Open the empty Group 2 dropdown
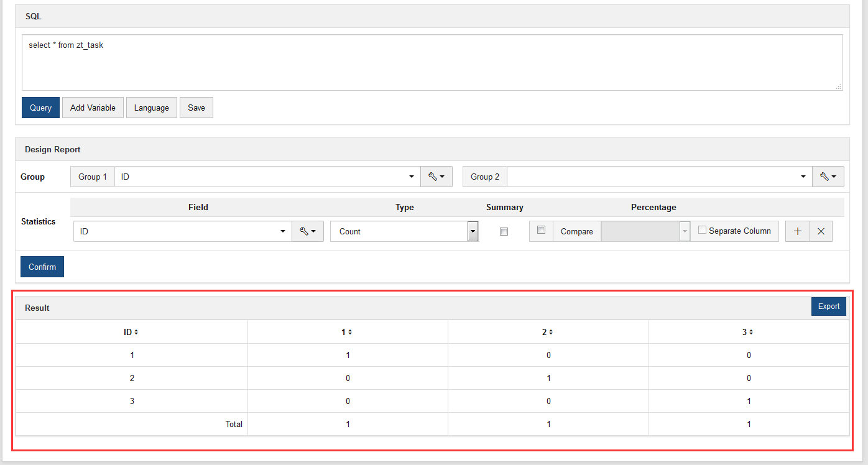This screenshot has height=465, width=868. (659, 177)
